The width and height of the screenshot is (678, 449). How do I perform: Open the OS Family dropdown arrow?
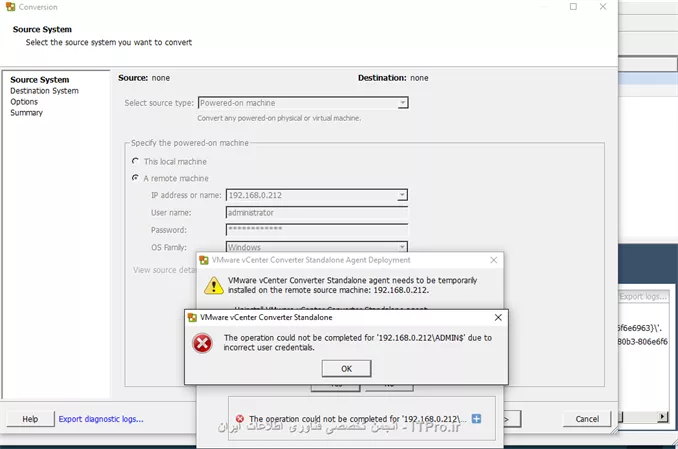[402, 247]
